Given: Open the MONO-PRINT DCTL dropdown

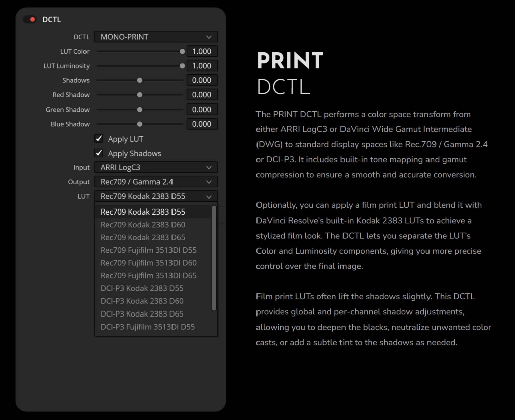Looking at the screenshot, I should coord(156,37).
